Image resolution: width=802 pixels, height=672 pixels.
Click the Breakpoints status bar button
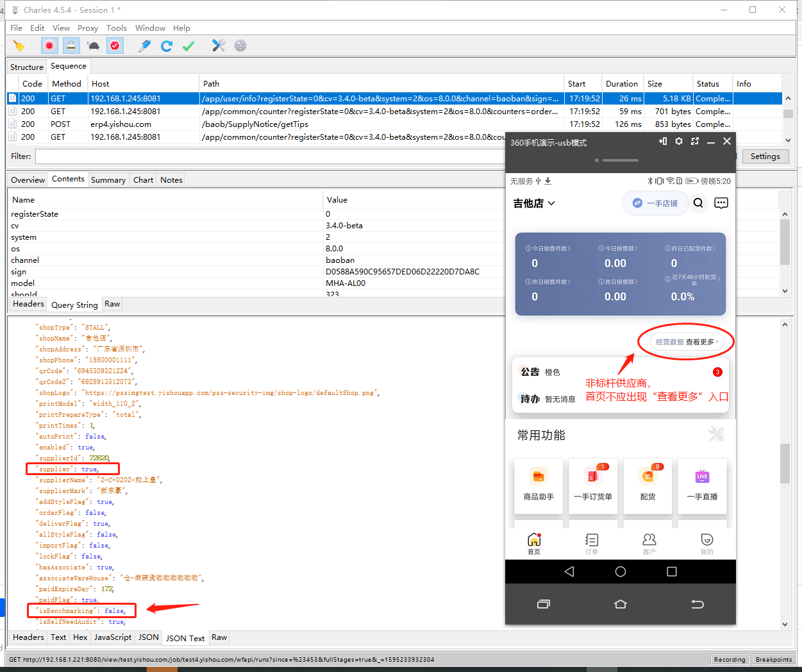pos(774,659)
